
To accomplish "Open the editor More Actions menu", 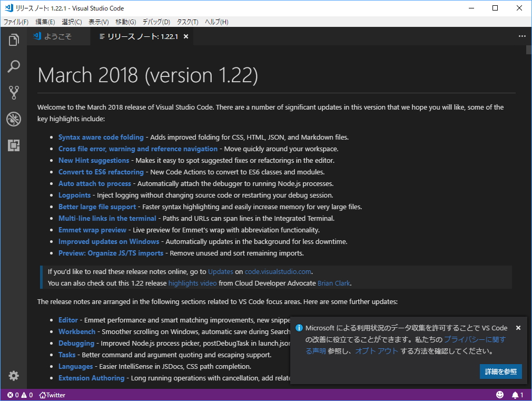I will tap(522, 36).
